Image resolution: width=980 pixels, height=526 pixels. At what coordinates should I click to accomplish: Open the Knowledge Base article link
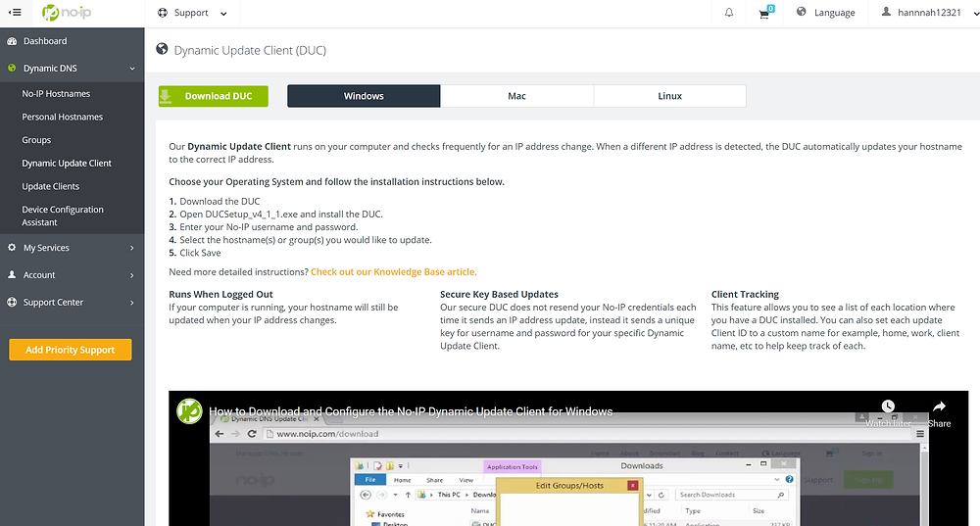394,271
